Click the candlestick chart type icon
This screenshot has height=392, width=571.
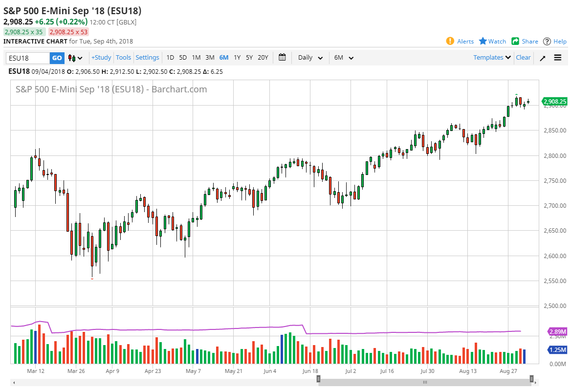point(71,57)
